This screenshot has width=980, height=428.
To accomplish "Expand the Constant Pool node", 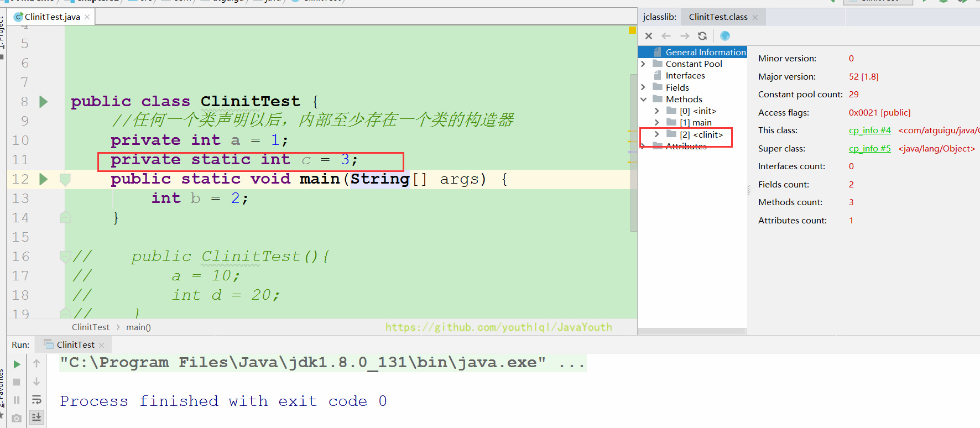I will pyautogui.click(x=643, y=64).
